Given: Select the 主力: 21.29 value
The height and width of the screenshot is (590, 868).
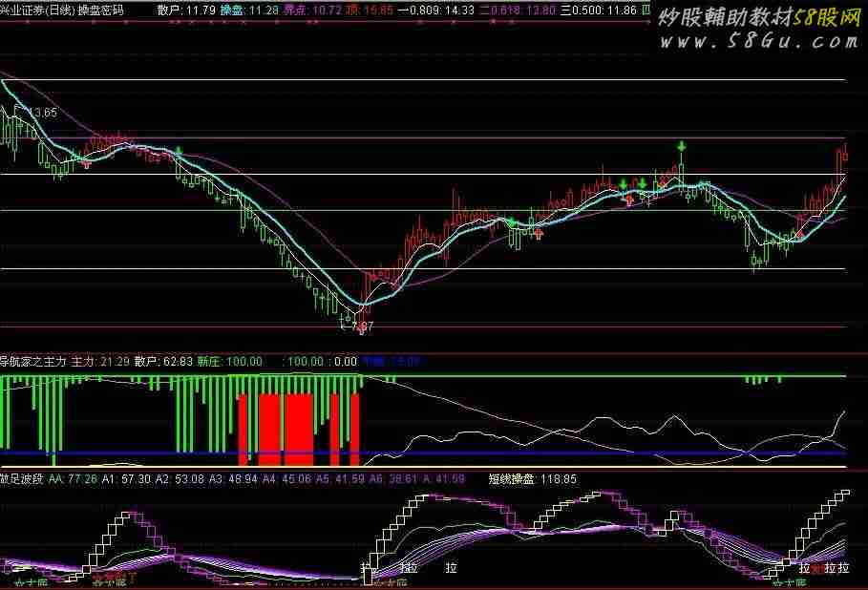Looking at the screenshot, I should pyautogui.click(x=100, y=362).
